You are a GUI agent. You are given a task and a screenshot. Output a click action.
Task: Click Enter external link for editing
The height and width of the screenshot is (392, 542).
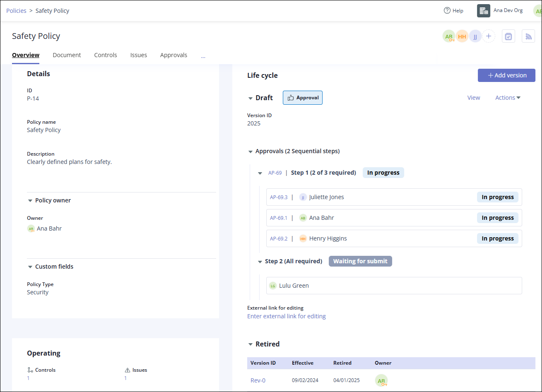287,316
